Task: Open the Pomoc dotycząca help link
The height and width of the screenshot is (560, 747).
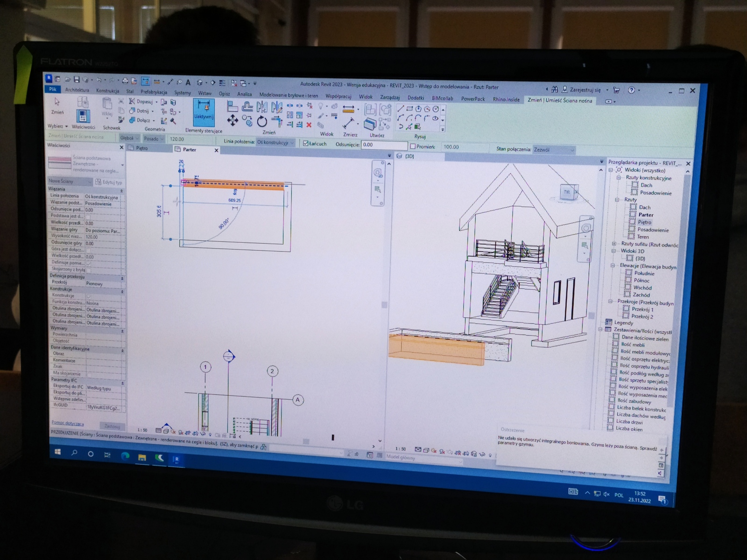Action: [68, 423]
